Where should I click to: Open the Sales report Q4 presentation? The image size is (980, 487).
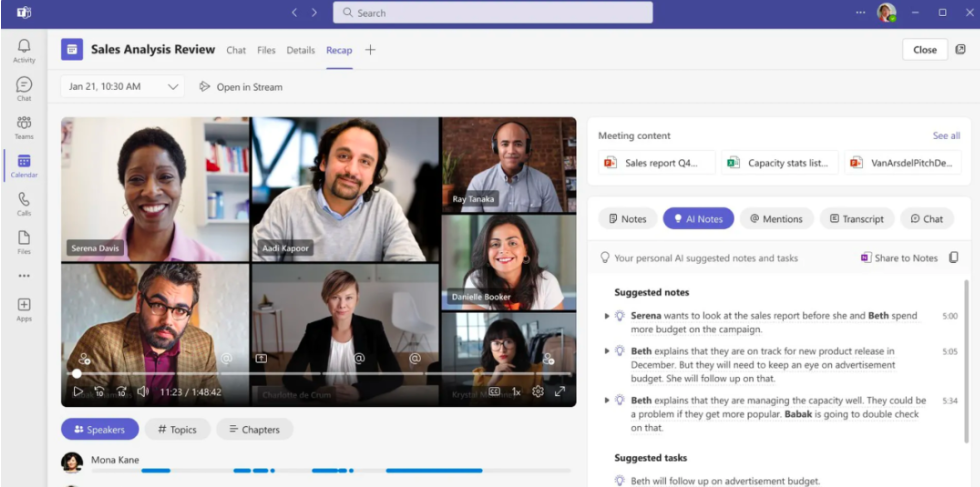[x=657, y=163]
